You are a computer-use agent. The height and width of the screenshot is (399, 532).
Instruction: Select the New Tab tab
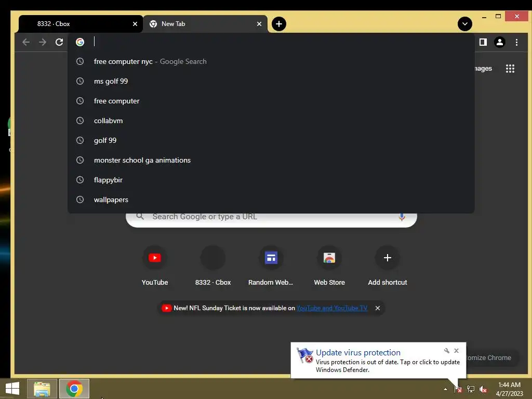click(x=205, y=24)
